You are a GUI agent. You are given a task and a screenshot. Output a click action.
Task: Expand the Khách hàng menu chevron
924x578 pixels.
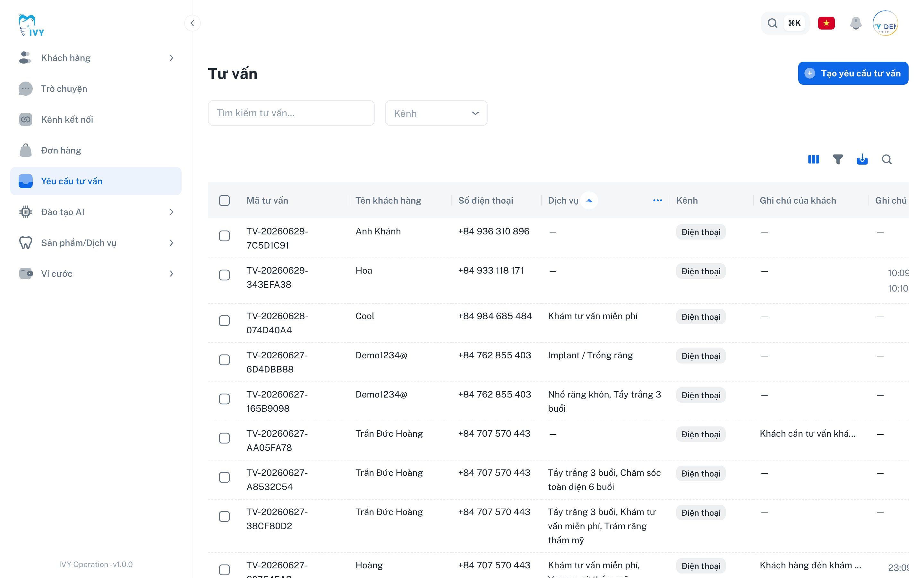pos(171,58)
